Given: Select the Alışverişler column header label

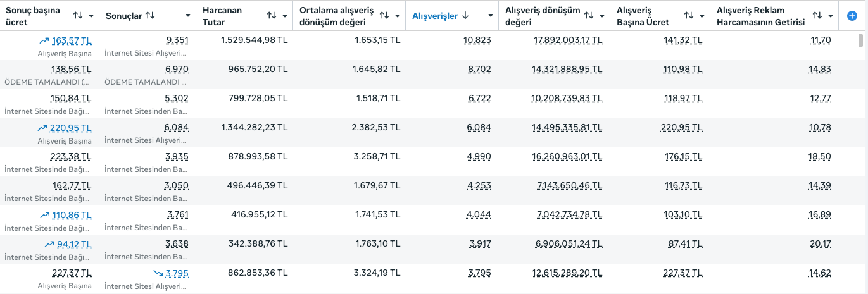Looking at the screenshot, I should coord(435,16).
